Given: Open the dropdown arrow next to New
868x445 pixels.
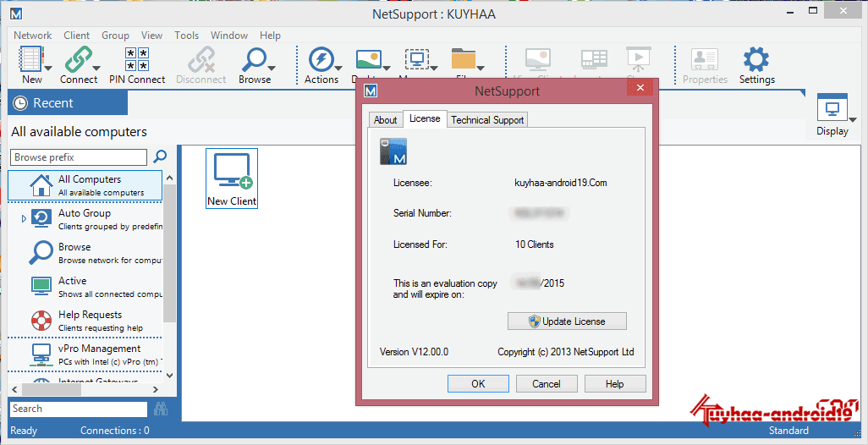Looking at the screenshot, I should 48,68.
